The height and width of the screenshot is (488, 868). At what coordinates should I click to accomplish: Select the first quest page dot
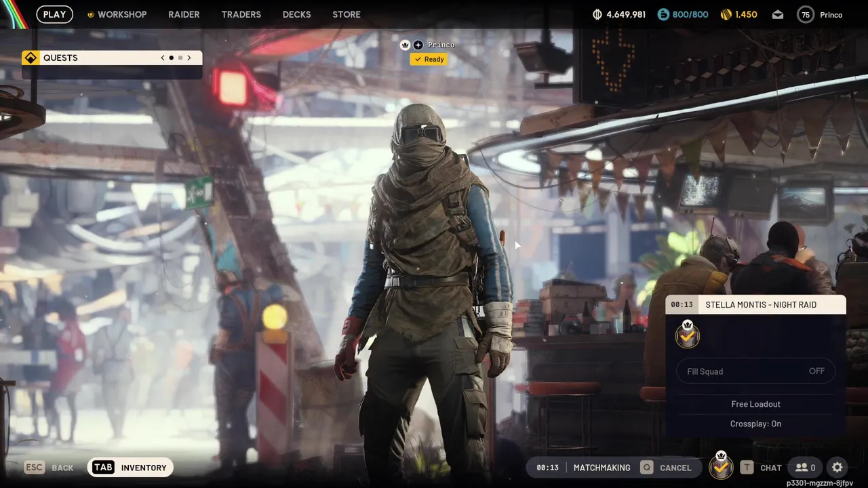(171, 58)
